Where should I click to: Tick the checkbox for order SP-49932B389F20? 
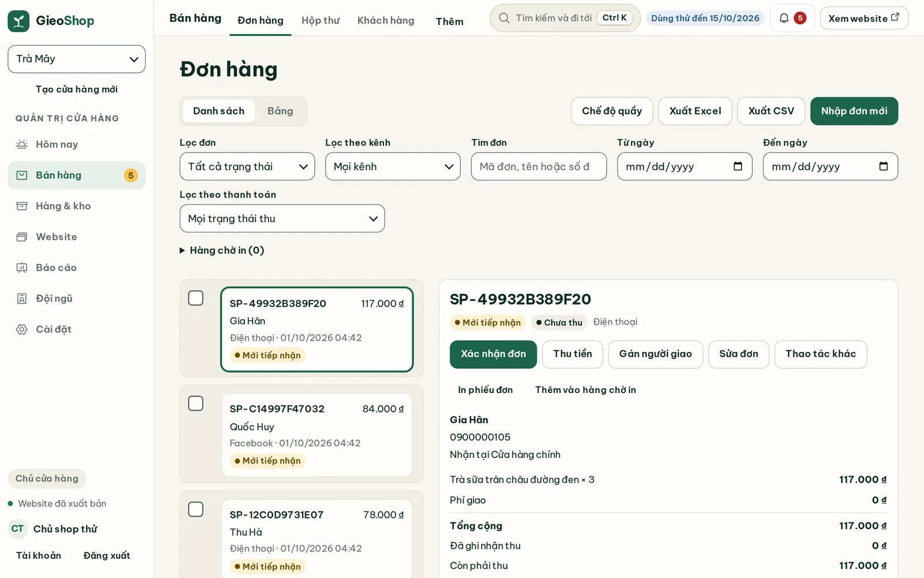pyautogui.click(x=196, y=298)
